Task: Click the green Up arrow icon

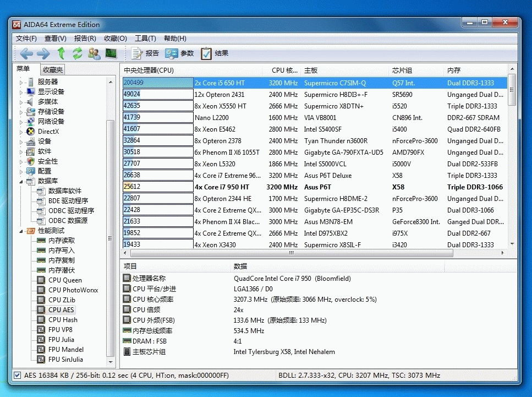Action: (x=61, y=53)
